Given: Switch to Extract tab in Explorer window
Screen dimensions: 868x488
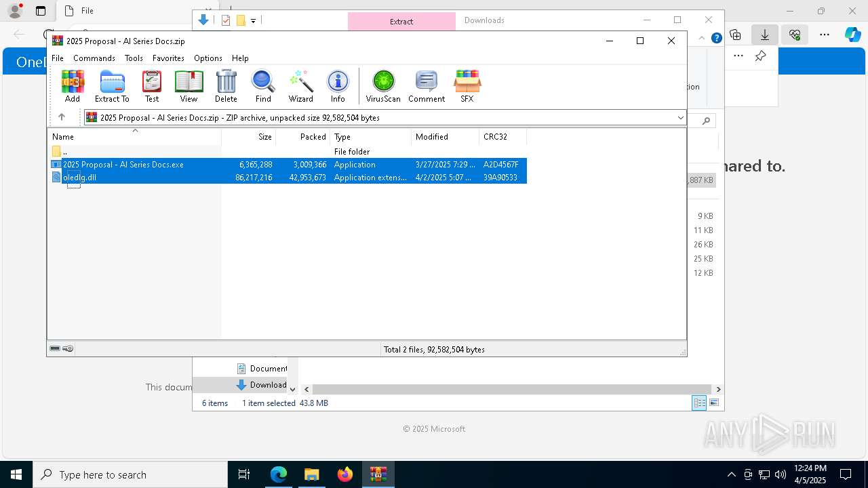Looking at the screenshot, I should click(x=401, y=22).
